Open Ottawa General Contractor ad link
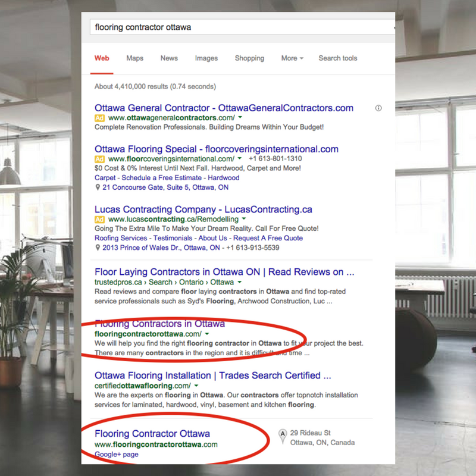This screenshot has height=476, width=476. [224, 108]
